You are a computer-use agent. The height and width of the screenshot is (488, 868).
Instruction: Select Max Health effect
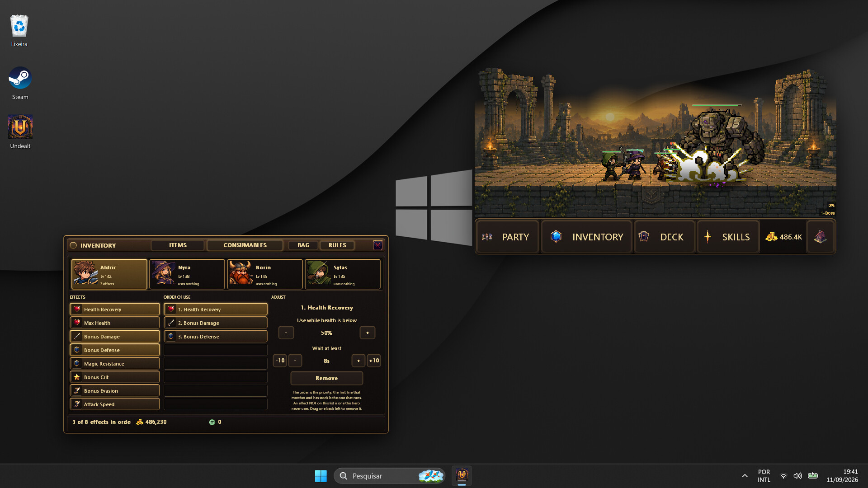click(x=115, y=323)
